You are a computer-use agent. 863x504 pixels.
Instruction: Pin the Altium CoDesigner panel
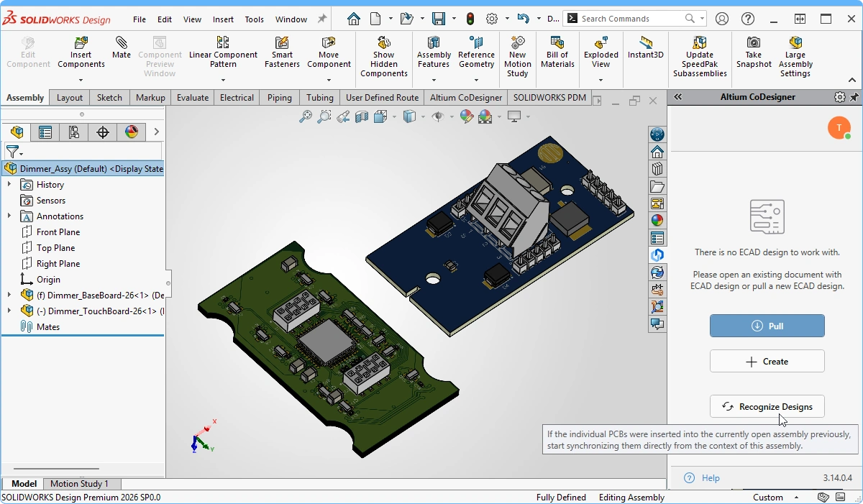854,97
